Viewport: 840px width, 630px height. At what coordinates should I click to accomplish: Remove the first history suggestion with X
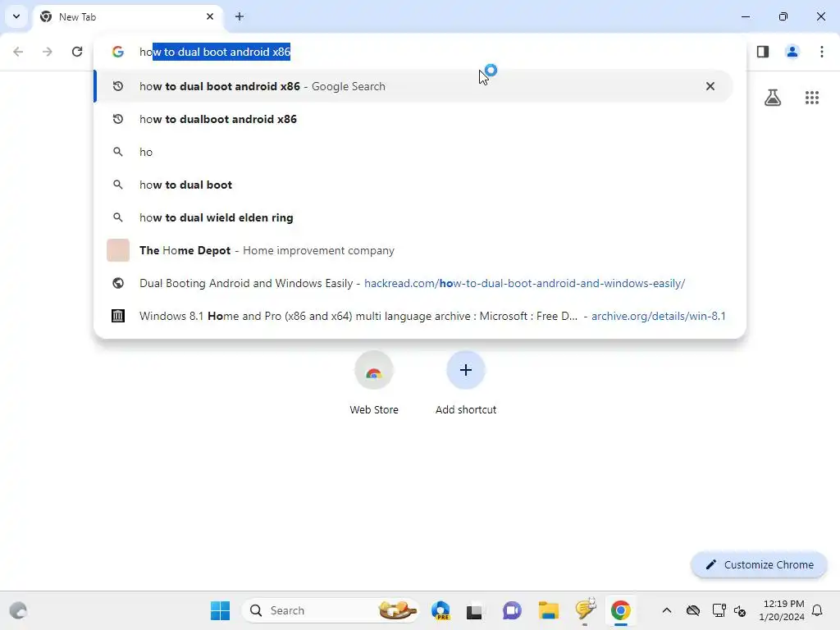pos(710,86)
